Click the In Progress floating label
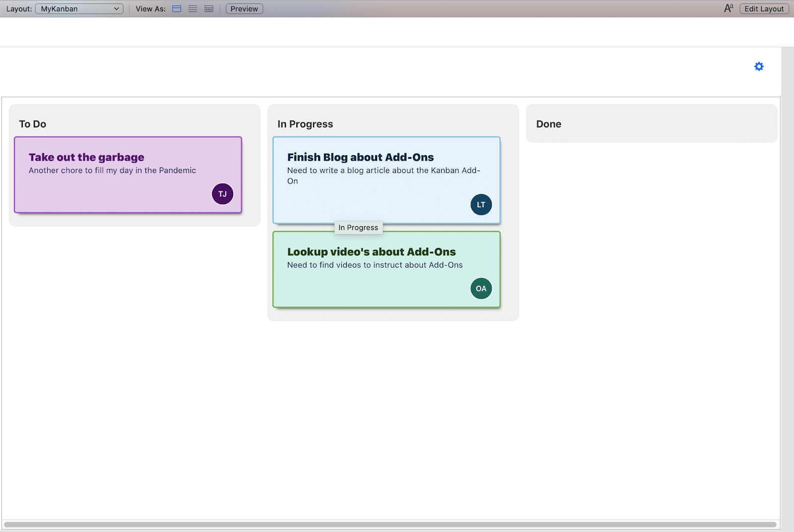The image size is (794, 532). [358, 228]
